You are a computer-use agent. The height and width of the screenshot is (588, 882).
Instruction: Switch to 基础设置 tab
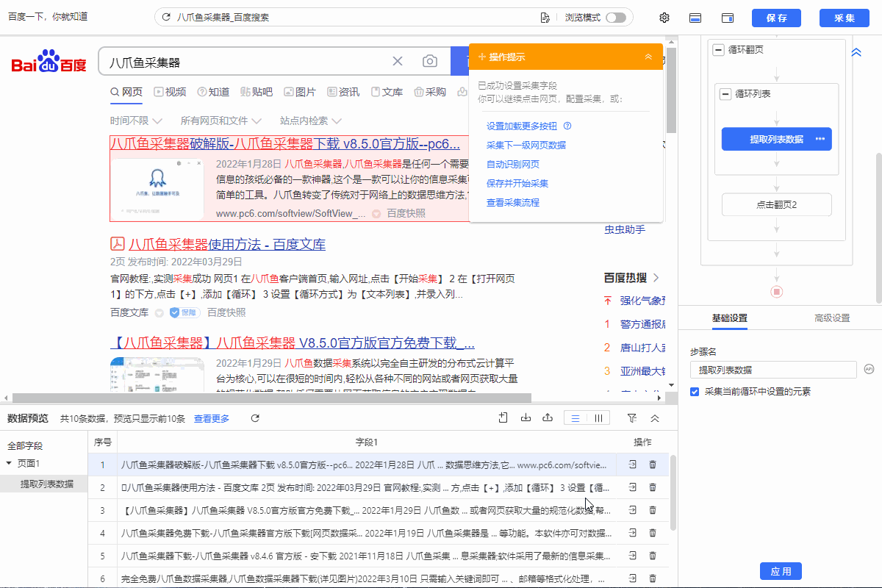[x=729, y=318]
